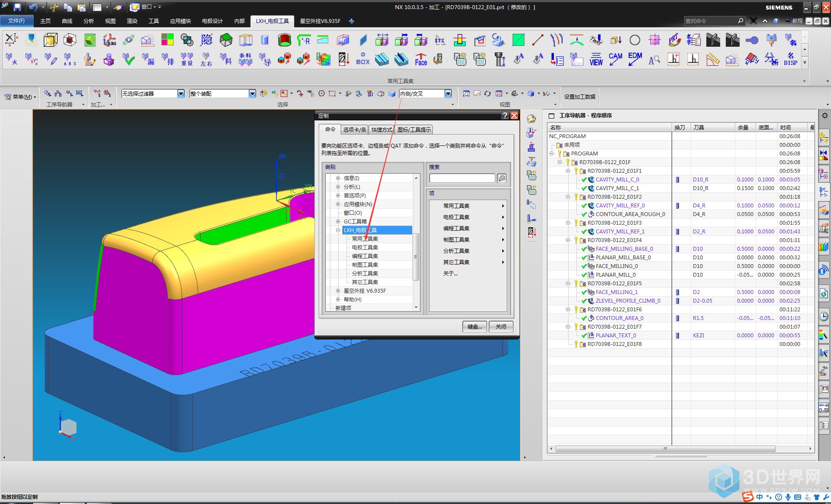Open the 文件(F) menu
Viewport: 831px width, 504px height.
pos(16,21)
